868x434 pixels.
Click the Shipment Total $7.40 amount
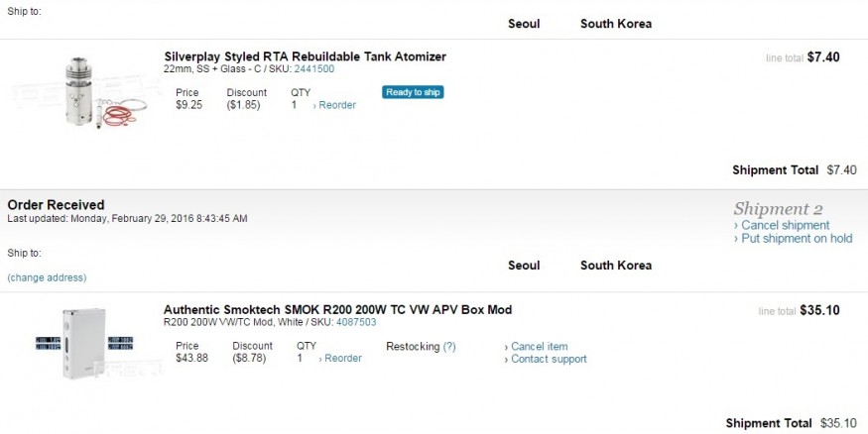tap(841, 170)
